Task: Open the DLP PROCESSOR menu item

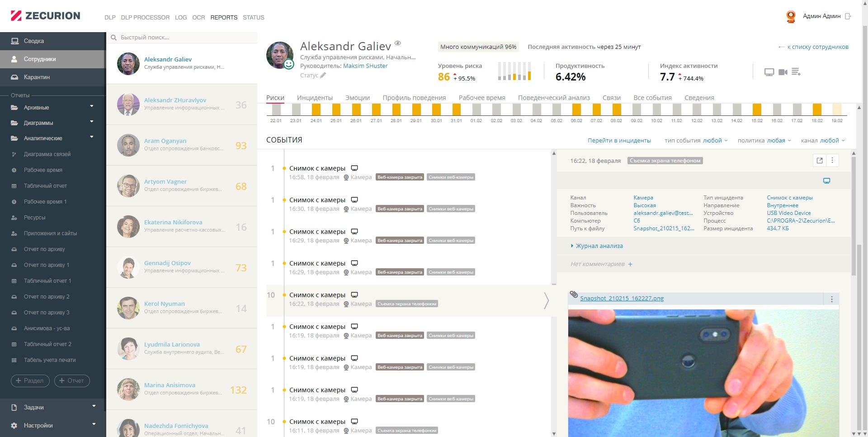Action: (x=145, y=18)
